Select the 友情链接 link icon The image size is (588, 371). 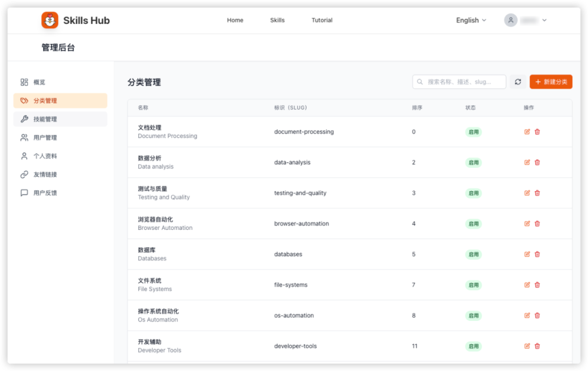23,174
